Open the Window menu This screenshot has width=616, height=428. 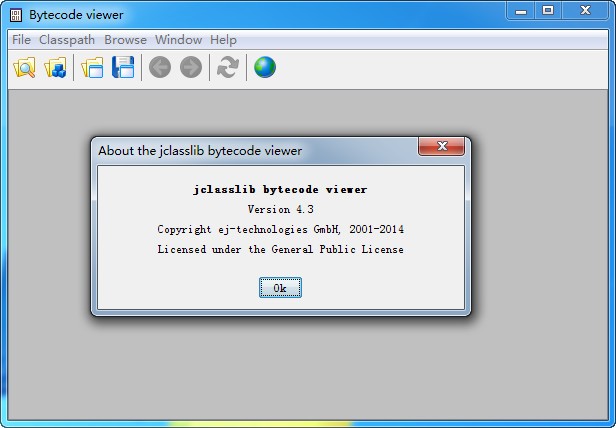[178, 40]
